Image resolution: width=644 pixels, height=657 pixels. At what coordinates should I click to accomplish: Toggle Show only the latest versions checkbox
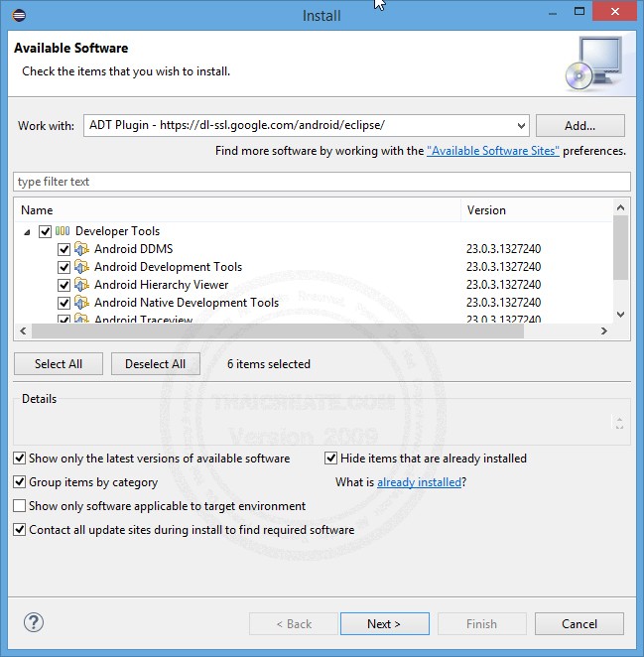[x=19, y=458]
